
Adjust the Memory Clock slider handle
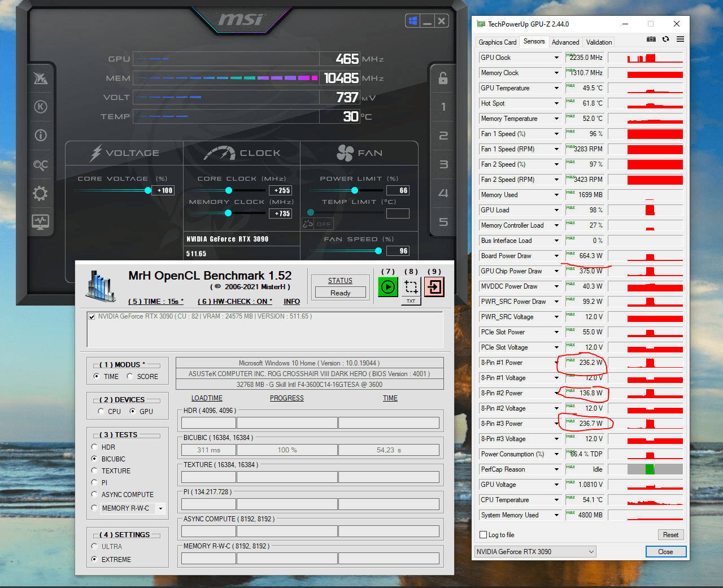tap(228, 213)
